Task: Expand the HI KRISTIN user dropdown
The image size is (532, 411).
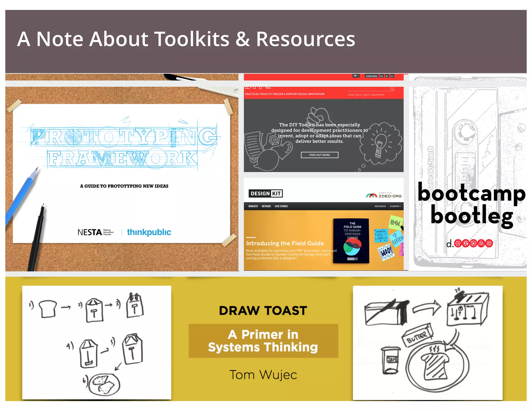Action: click(395, 206)
